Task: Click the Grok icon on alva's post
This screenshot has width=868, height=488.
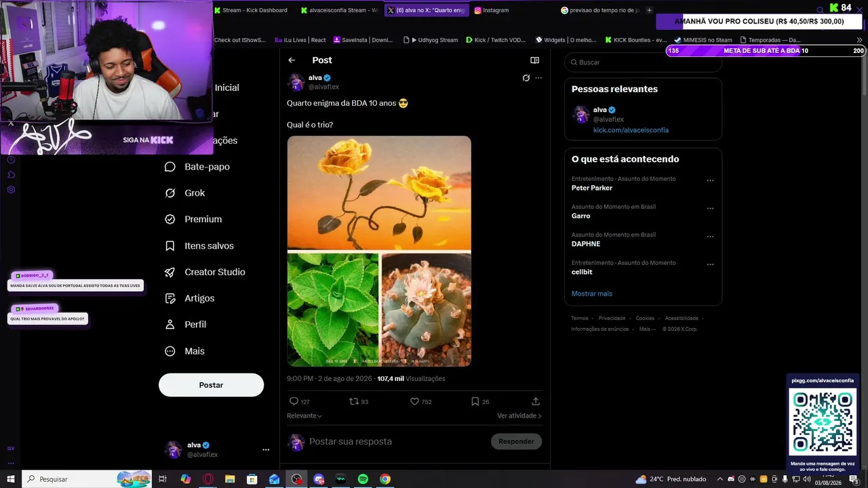Action: [526, 78]
